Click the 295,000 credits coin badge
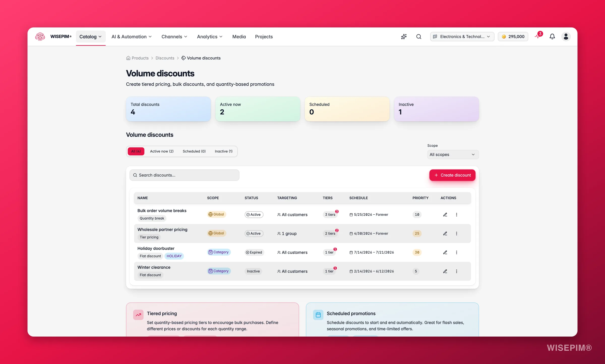 coord(513,37)
